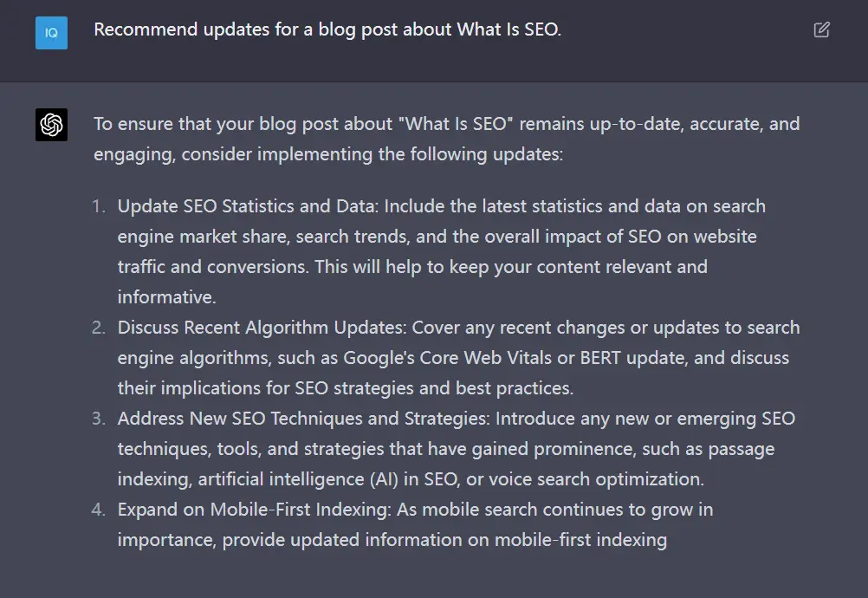Click the "Discuss Recent Algorithm Updates" heading

(x=262, y=328)
